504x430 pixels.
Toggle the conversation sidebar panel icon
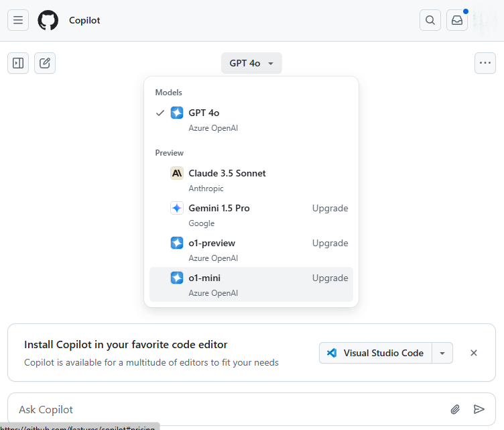(18, 63)
